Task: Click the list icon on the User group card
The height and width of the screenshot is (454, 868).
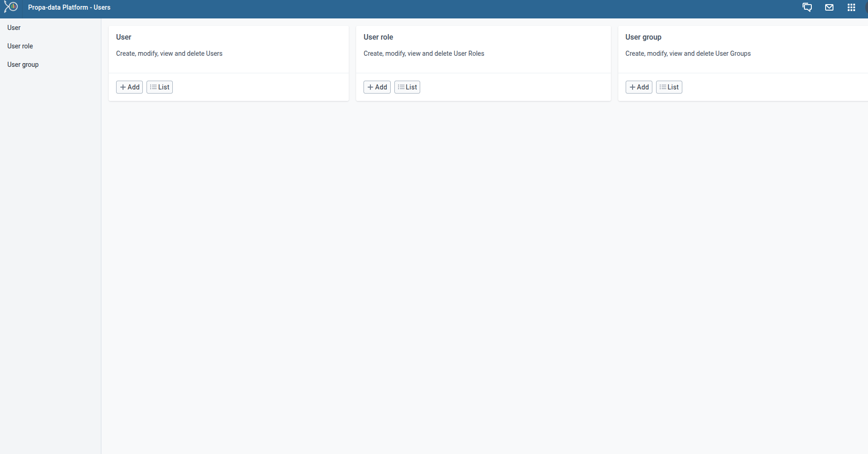Action: pos(663,87)
